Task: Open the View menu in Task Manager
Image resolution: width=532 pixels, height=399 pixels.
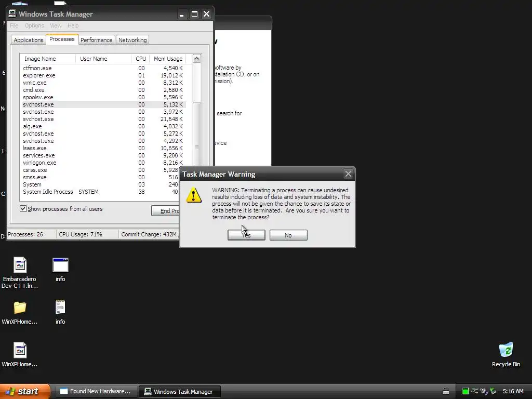Action: tap(56, 25)
